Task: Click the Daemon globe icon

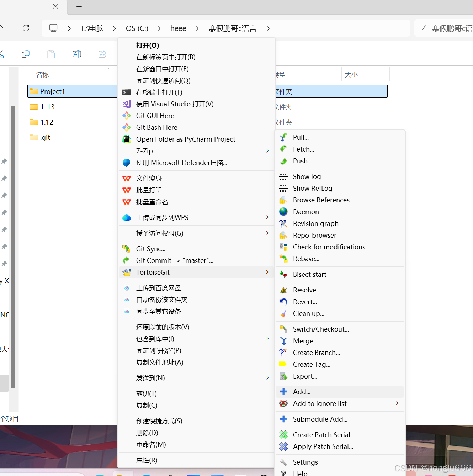Action: pos(283,212)
